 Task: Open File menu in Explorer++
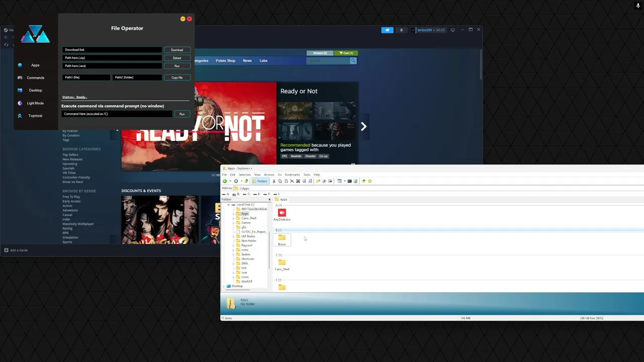click(x=224, y=174)
